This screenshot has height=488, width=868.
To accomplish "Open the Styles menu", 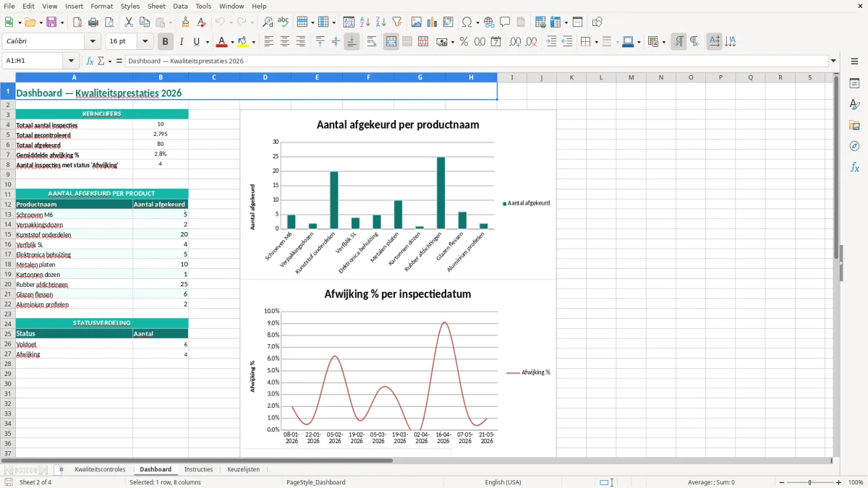I will point(130,6).
